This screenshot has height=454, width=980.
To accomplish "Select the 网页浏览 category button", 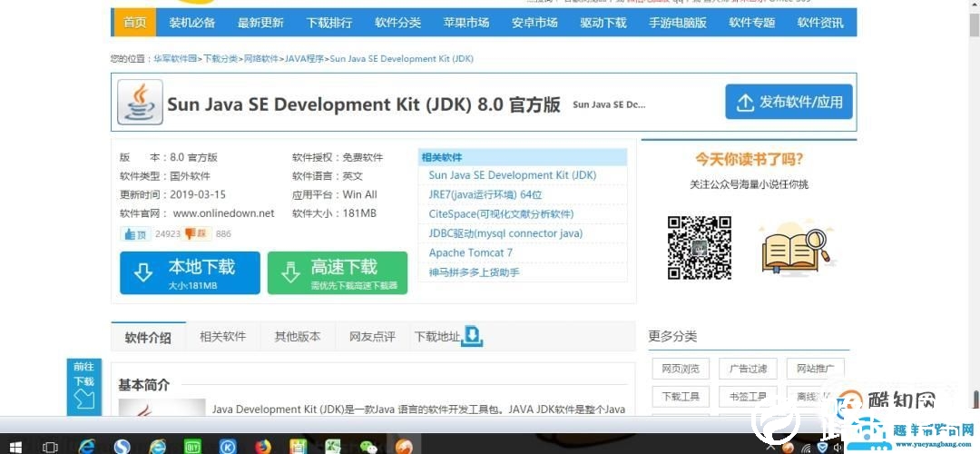I will tap(681, 369).
